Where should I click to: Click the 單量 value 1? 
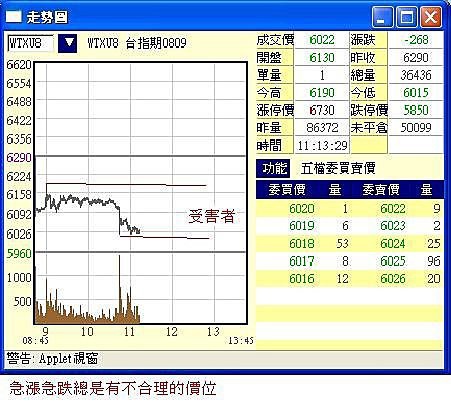point(322,75)
